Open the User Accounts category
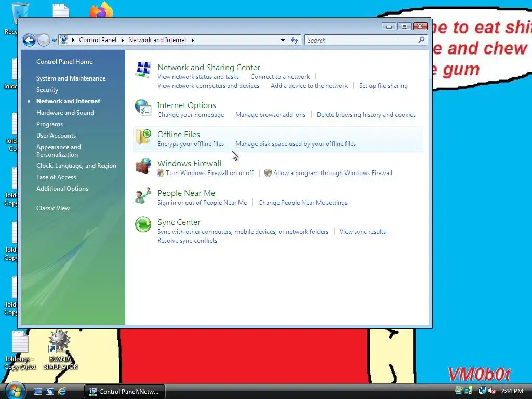The width and height of the screenshot is (532, 399). point(56,136)
